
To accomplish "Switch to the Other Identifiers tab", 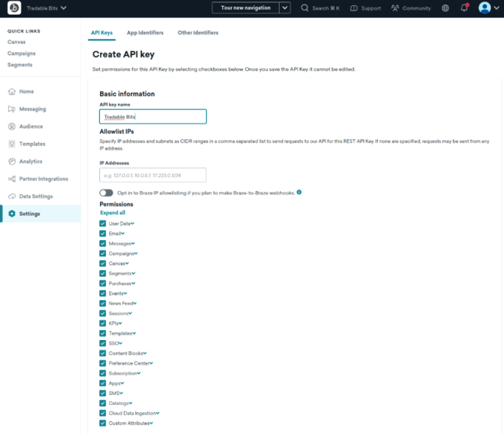I will tap(198, 33).
